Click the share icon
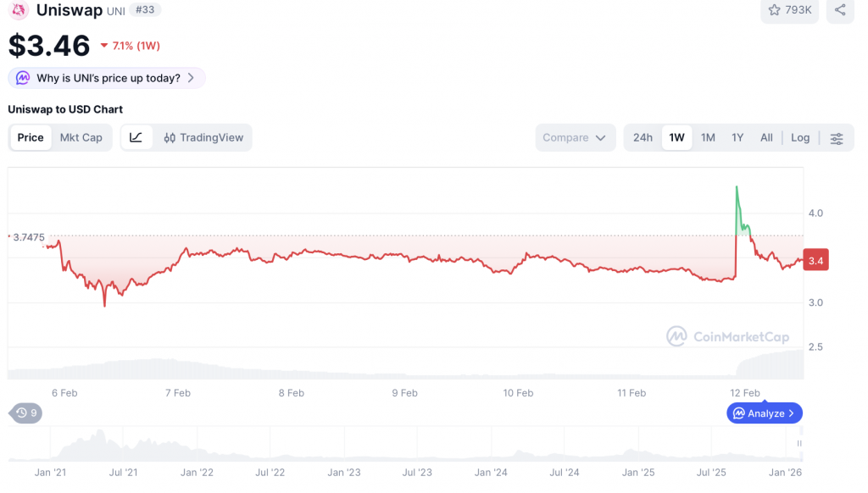 click(840, 10)
